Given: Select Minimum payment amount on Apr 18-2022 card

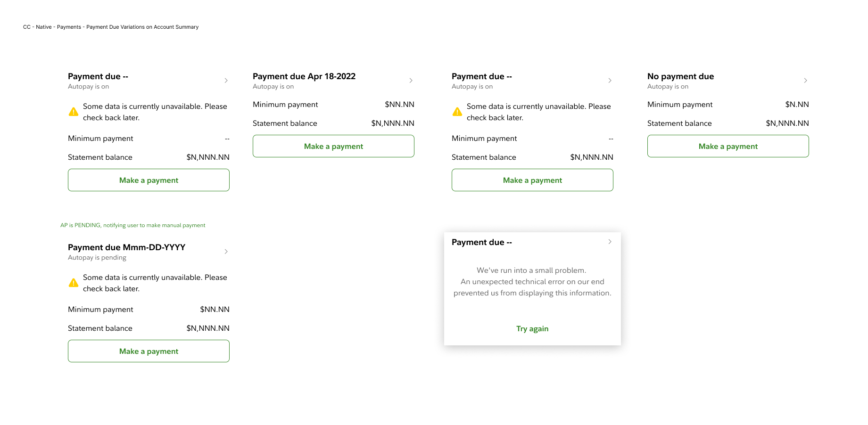Looking at the screenshot, I should (399, 104).
